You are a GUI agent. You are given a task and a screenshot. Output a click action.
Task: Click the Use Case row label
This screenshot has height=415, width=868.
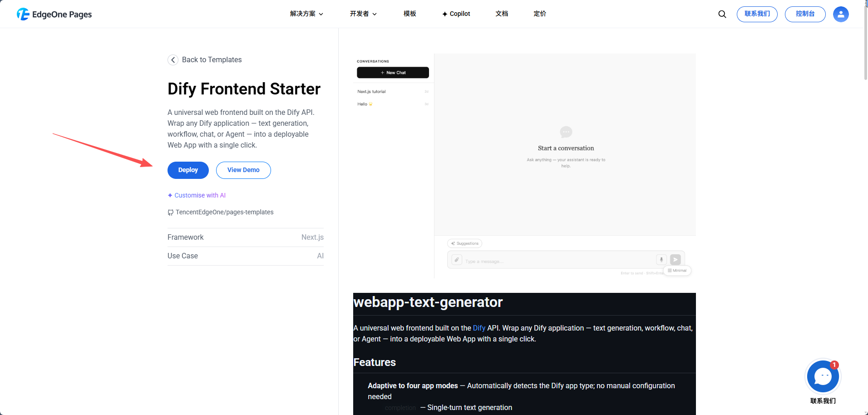pyautogui.click(x=182, y=256)
